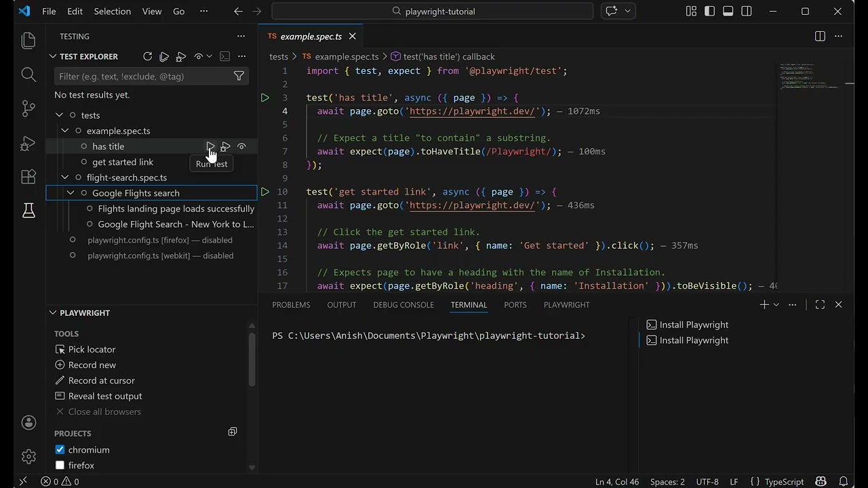Switch to the PROBLEMS panel tab

[291, 305]
